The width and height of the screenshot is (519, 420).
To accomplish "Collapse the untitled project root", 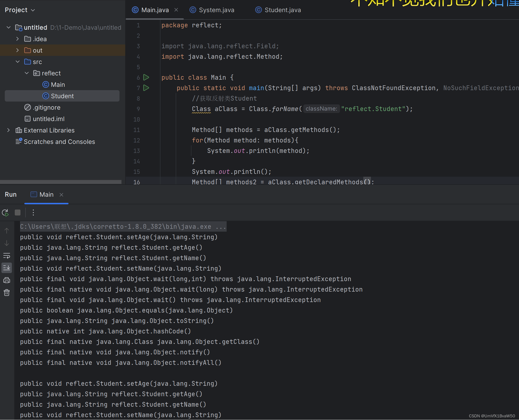I will click(9, 27).
